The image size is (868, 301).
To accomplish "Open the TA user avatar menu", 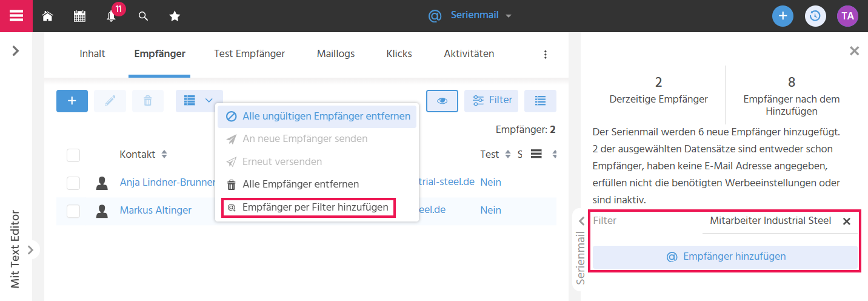I will [847, 16].
